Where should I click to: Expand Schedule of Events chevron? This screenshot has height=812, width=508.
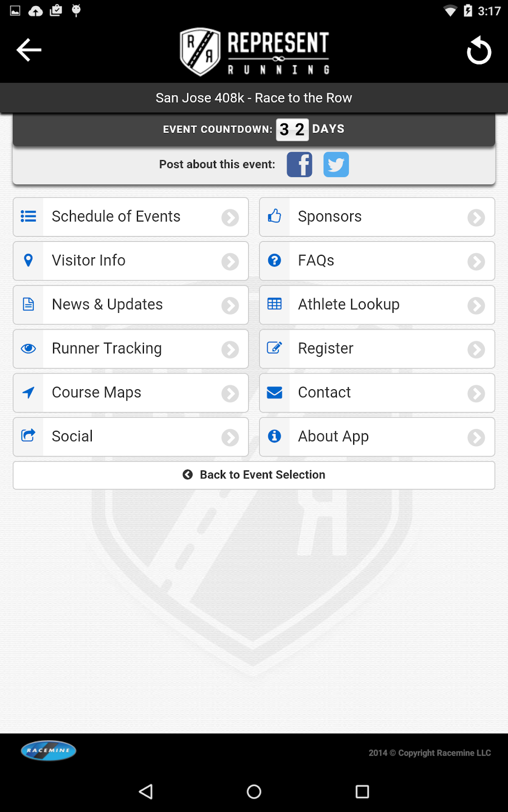(x=230, y=217)
